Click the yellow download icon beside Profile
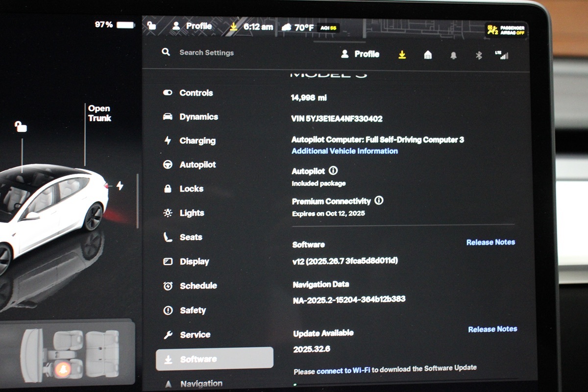This screenshot has height=392, width=588. (x=402, y=55)
